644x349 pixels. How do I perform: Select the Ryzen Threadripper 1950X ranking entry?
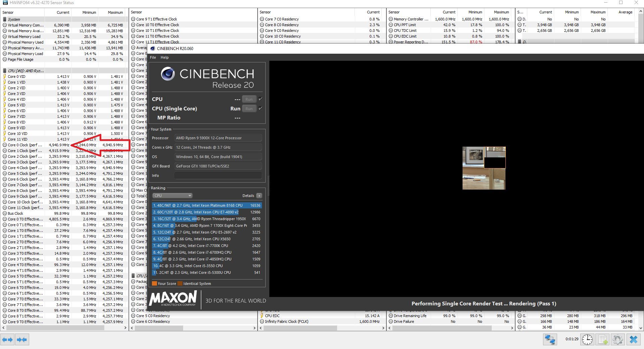(207, 219)
